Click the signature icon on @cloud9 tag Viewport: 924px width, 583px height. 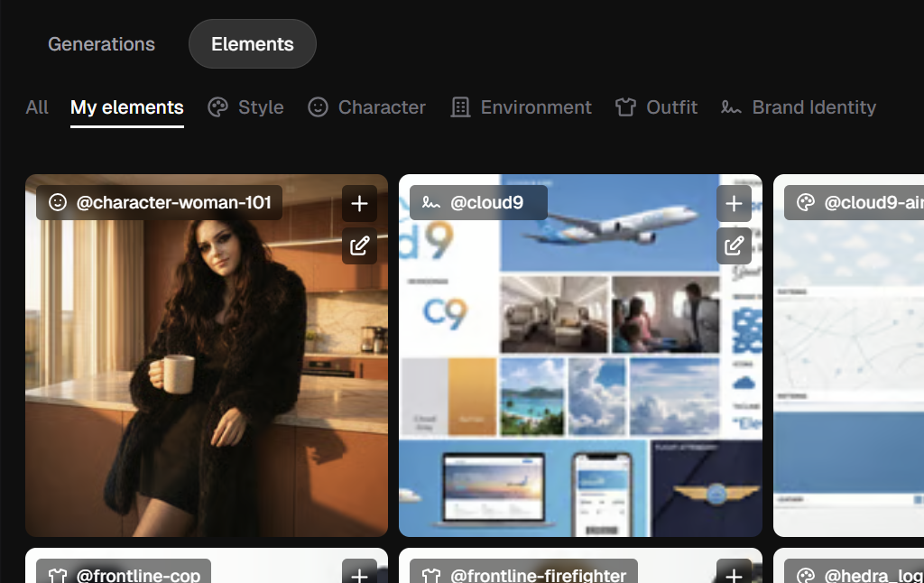click(x=430, y=203)
